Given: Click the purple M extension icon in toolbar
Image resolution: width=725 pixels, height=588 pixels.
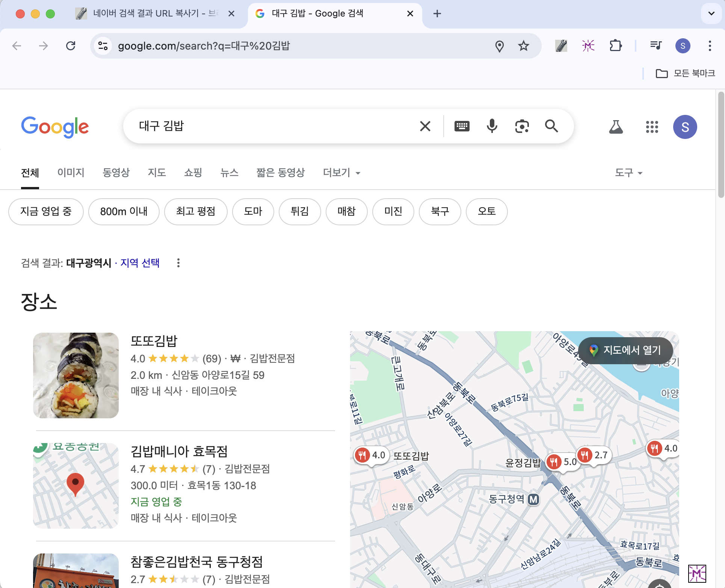Looking at the screenshot, I should [588, 46].
